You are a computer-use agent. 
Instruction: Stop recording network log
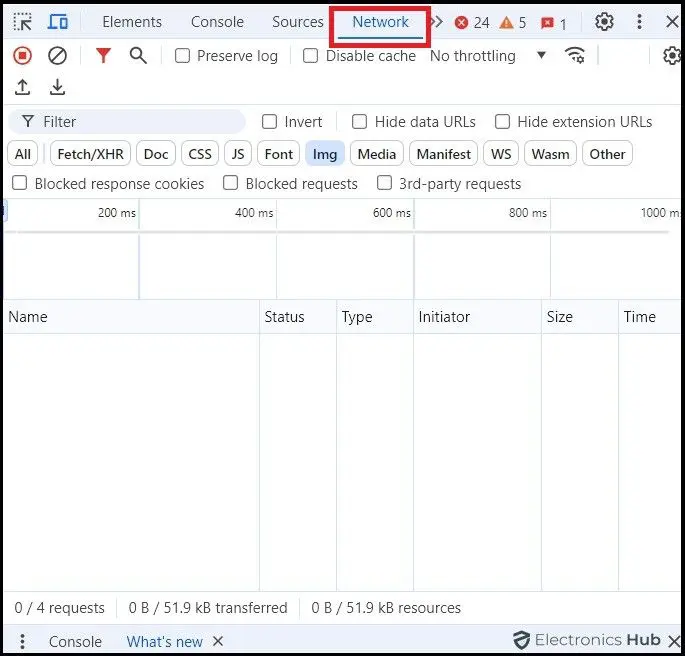click(22, 56)
